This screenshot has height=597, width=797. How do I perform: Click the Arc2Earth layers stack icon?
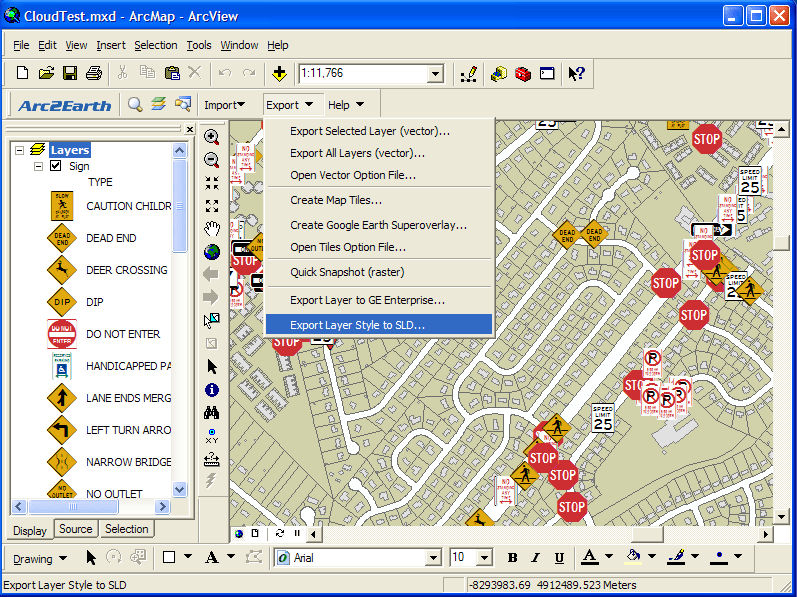159,105
